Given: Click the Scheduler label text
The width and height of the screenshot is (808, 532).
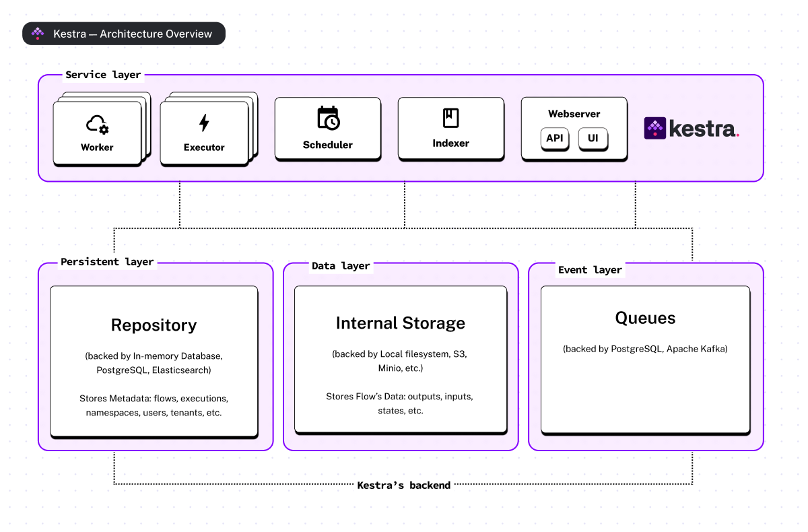Looking at the screenshot, I should pyautogui.click(x=328, y=145).
